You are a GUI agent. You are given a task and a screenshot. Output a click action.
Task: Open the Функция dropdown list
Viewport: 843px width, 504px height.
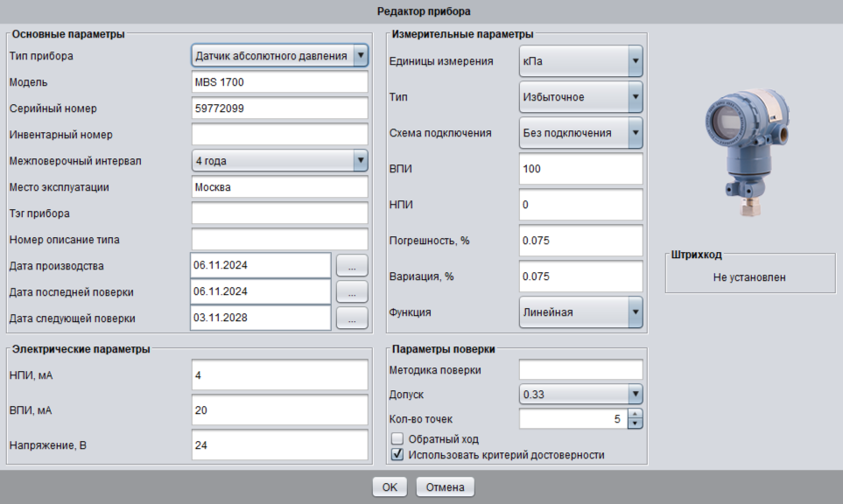tap(635, 311)
